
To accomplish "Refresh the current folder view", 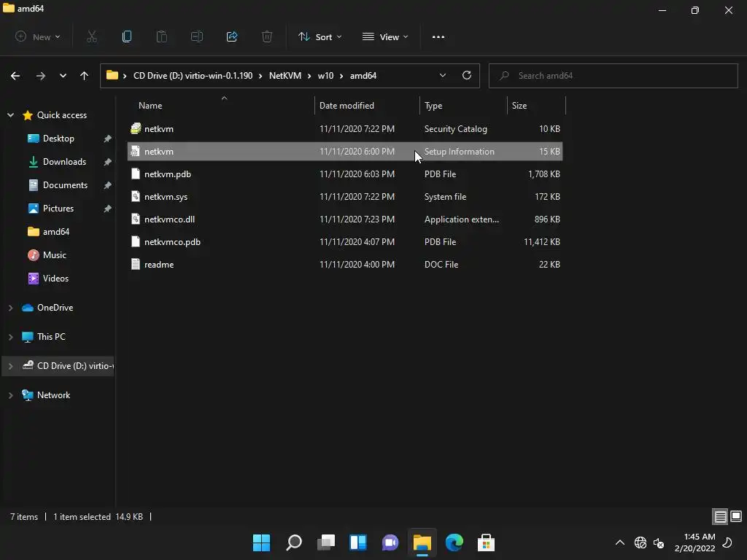I will pos(467,75).
